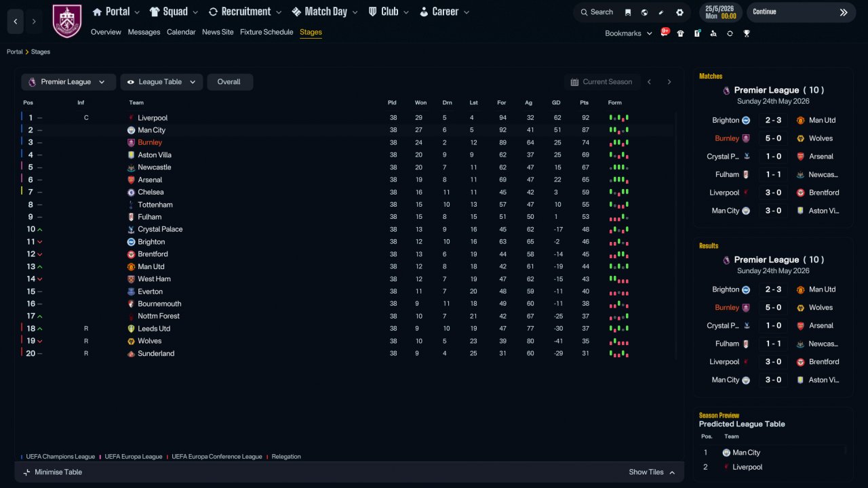Switch to the Overview tab
868x488 pixels.
[106, 32]
